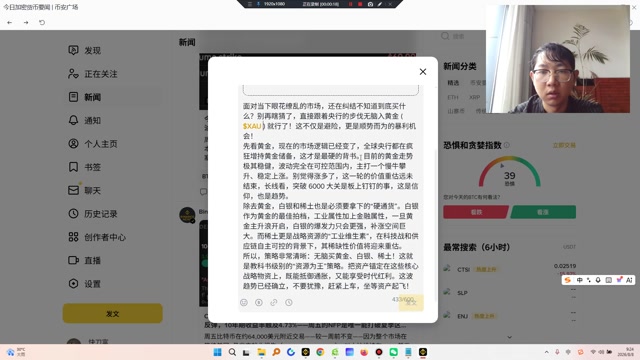Select the ETH news category tab
Viewport: 640px width, 360px height.
pos(453,97)
